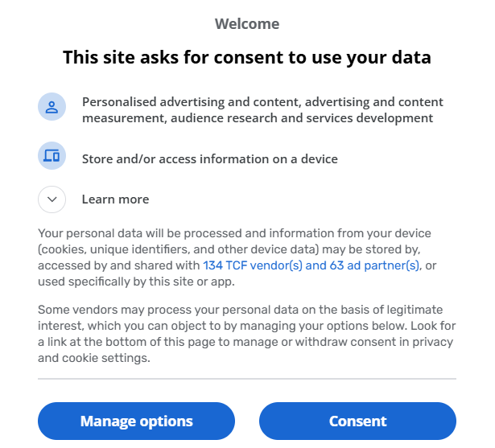Click Store and/or access information on a device
The width and height of the screenshot is (495, 448).
point(210,159)
